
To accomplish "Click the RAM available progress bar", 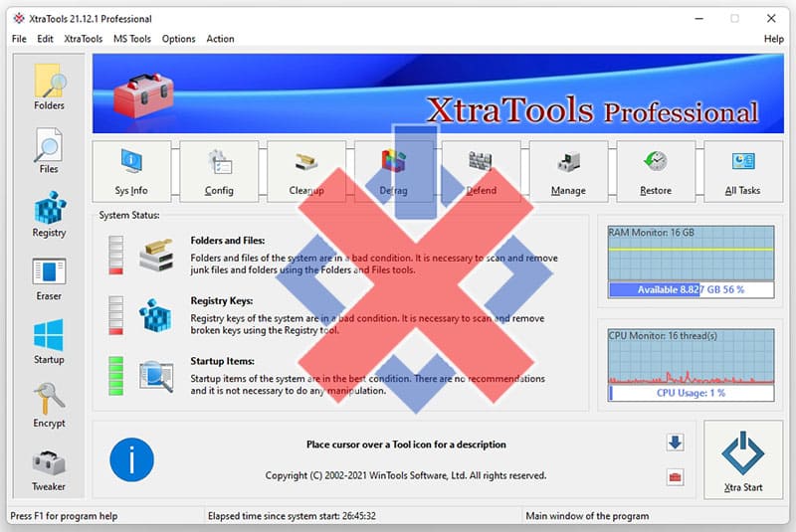I will tap(691, 289).
